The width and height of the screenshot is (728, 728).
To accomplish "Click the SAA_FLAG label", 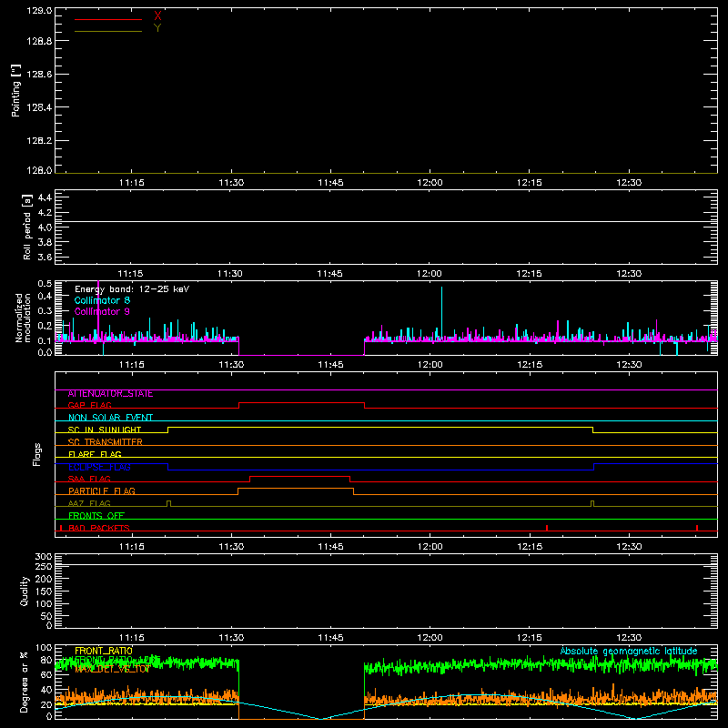I will (89, 479).
